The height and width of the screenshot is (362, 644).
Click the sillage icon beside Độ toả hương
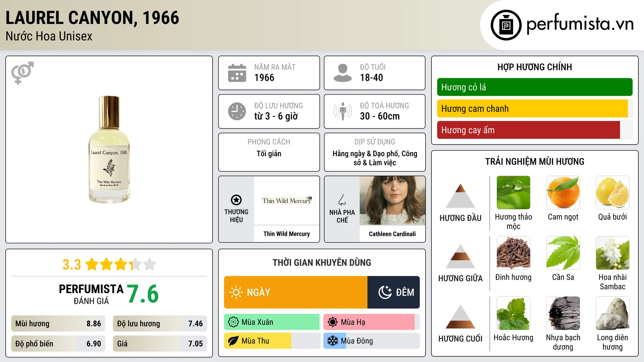tap(343, 111)
